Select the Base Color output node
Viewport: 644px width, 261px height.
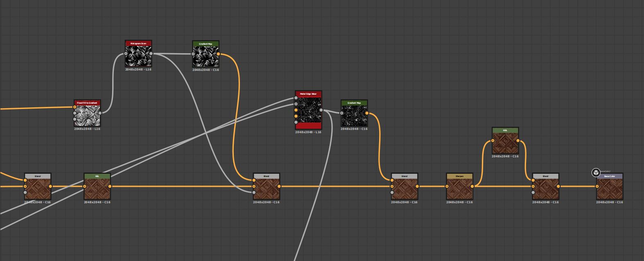[610, 186]
